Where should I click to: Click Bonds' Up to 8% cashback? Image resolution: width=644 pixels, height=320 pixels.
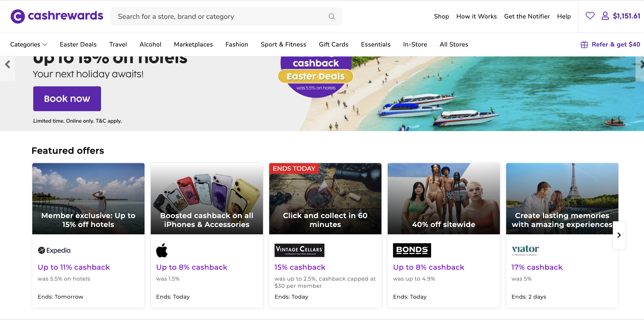428,267
